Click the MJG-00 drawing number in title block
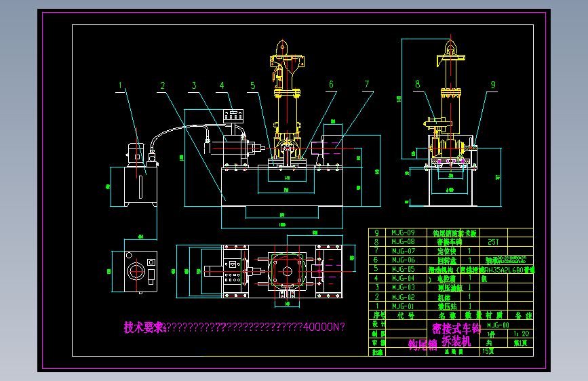Viewport: 588px width, 381px height. [498, 325]
